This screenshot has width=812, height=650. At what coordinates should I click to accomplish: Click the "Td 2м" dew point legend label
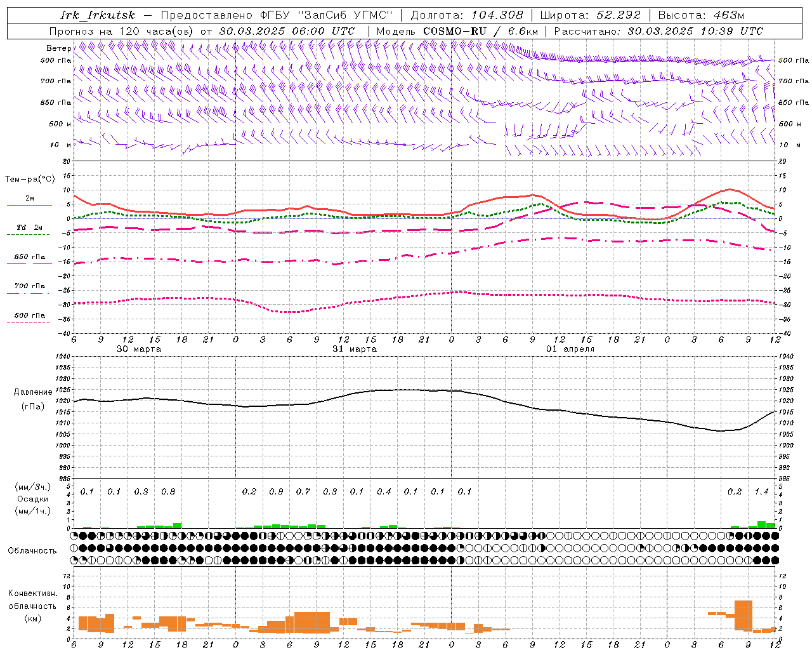(30, 227)
